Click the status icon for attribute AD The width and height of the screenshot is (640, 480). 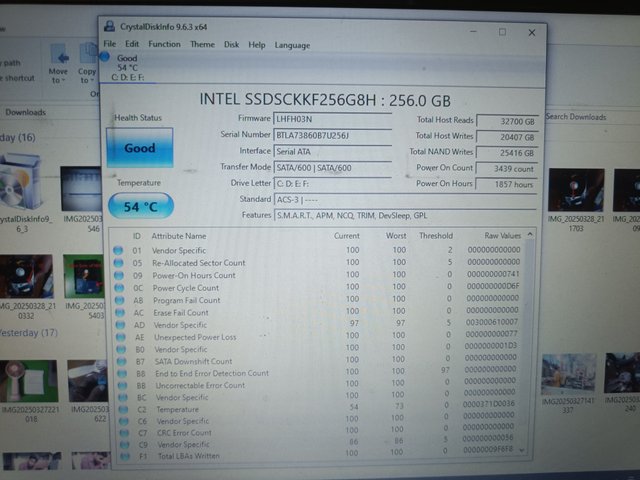click(120, 325)
